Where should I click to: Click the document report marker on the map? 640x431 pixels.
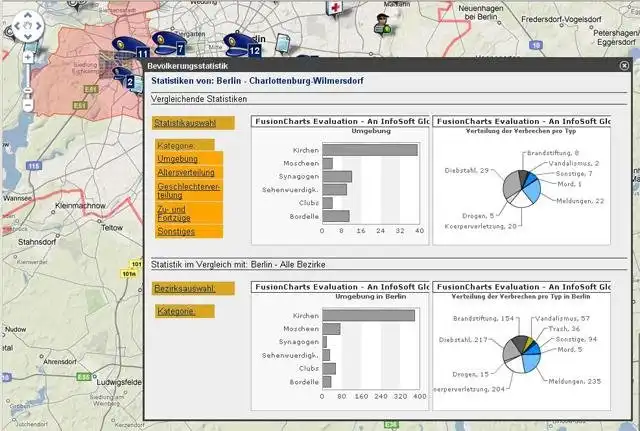point(283,43)
